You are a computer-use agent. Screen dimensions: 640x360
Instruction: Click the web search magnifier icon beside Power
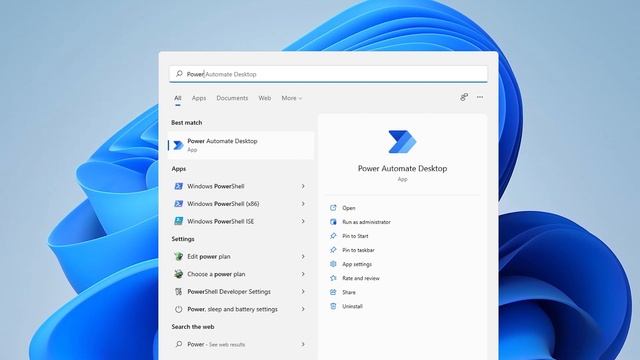179,344
